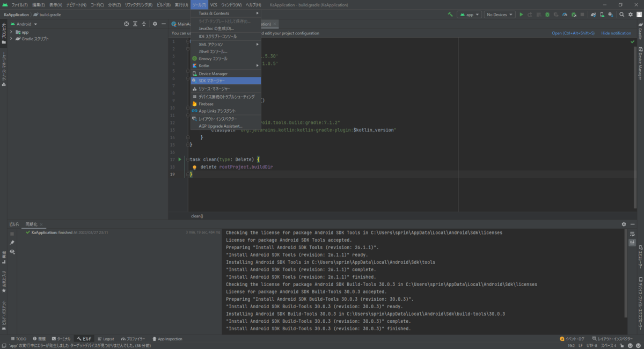This screenshot has height=349, width=644.
Task: Select App Links アシスタント menu entry
Action: point(226,111)
